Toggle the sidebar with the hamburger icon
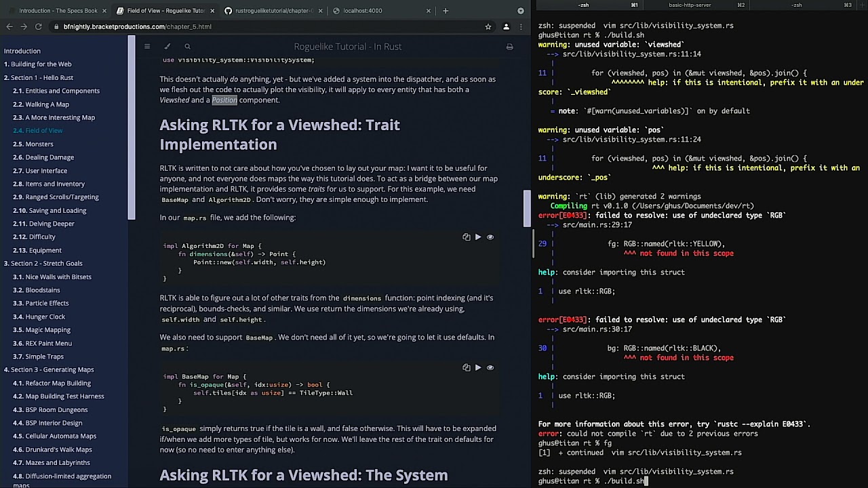This screenshot has width=868, height=488. 147,47
